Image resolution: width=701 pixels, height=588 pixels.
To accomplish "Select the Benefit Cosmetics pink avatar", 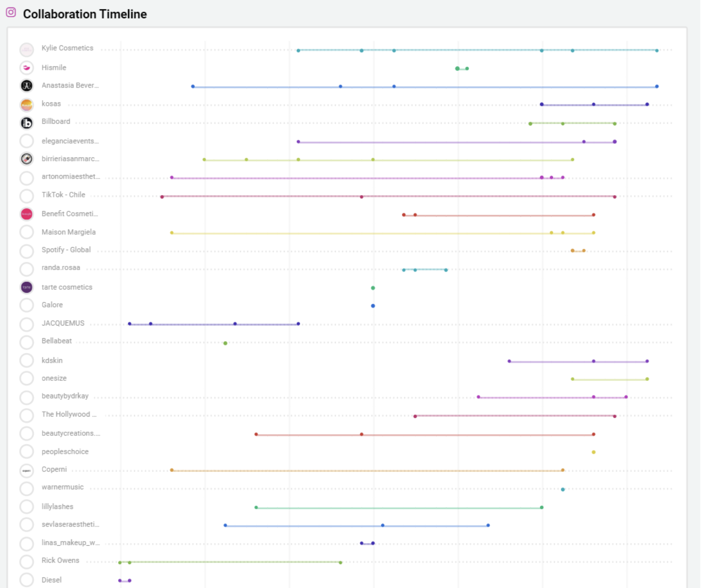I will click(x=27, y=214).
